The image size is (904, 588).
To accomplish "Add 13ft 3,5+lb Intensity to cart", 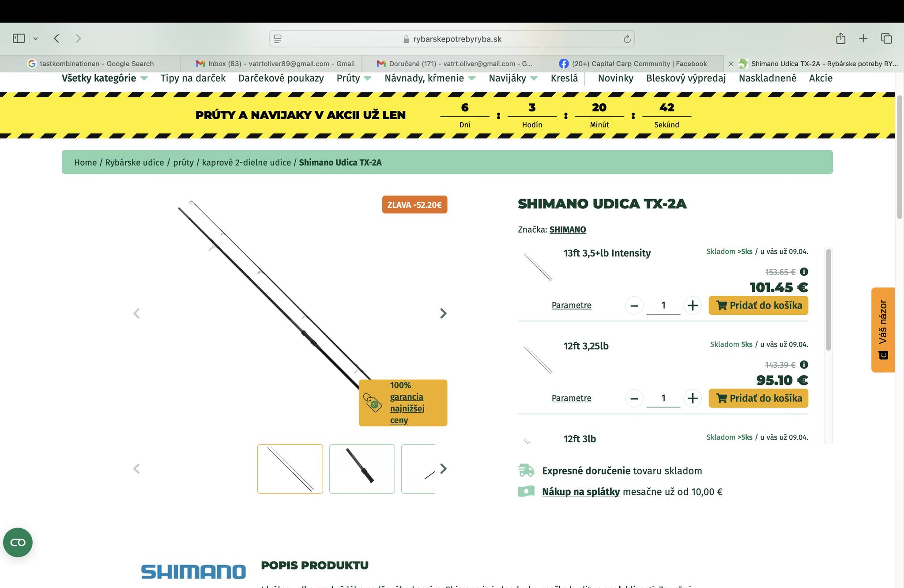I will [758, 305].
